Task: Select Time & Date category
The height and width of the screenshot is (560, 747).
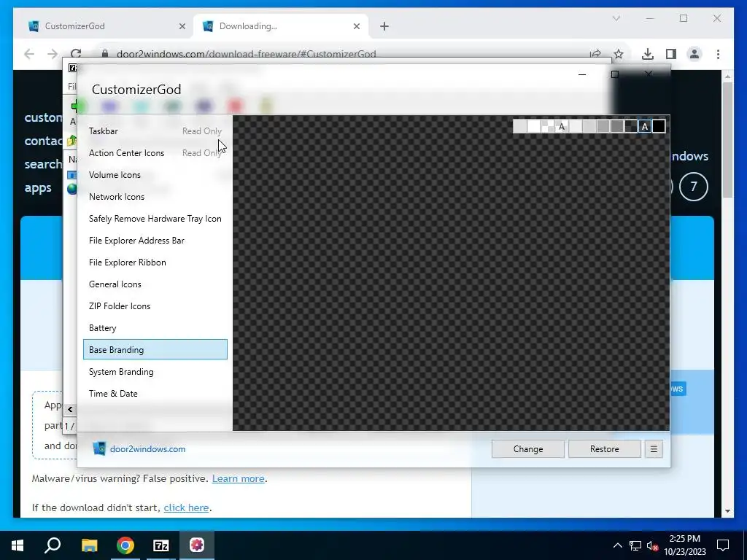Action: [155, 394]
